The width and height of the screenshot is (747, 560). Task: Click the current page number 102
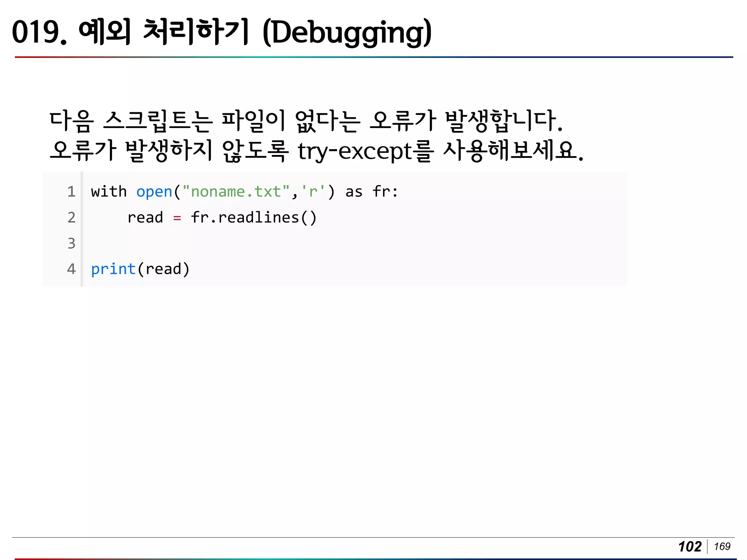pos(690,547)
